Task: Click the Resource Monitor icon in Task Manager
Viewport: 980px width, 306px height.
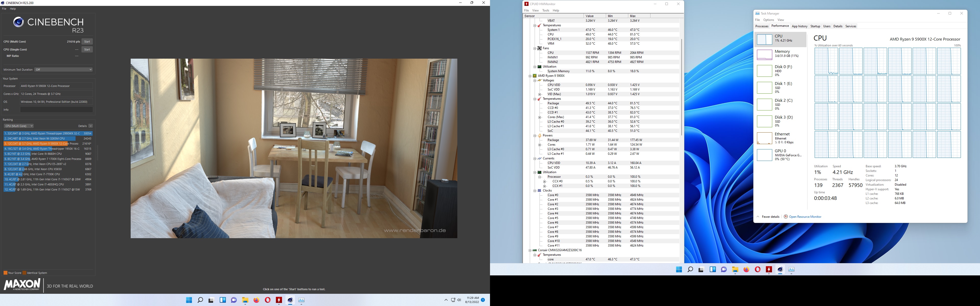Action: [786, 217]
